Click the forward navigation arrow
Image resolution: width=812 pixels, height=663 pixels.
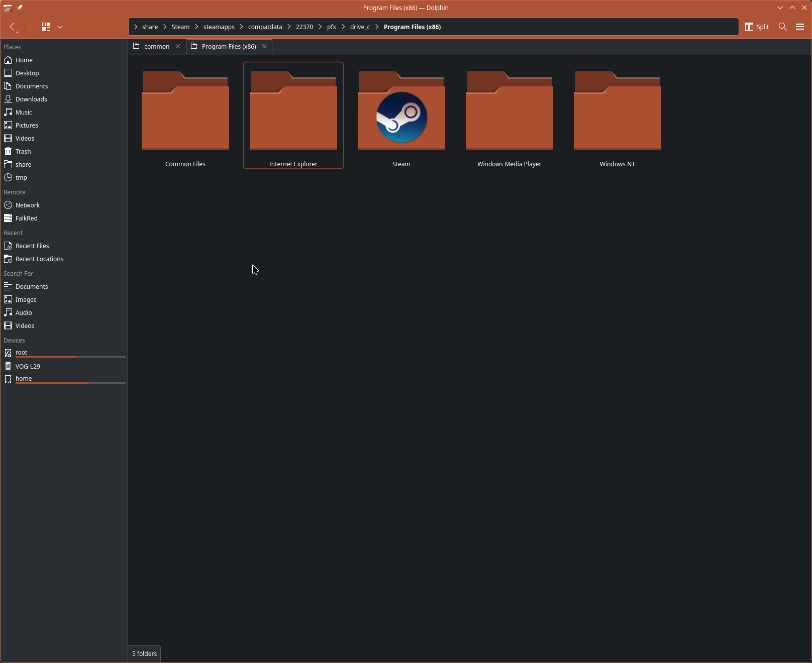click(29, 27)
